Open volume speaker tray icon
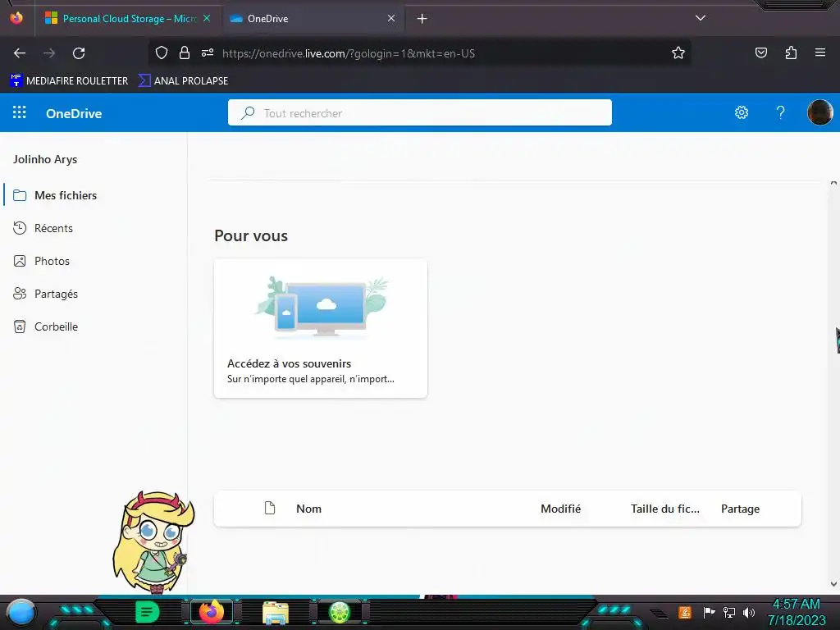 (x=749, y=612)
